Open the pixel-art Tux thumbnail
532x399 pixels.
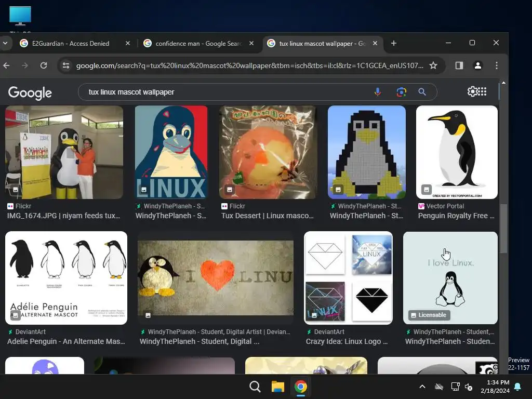point(367,152)
